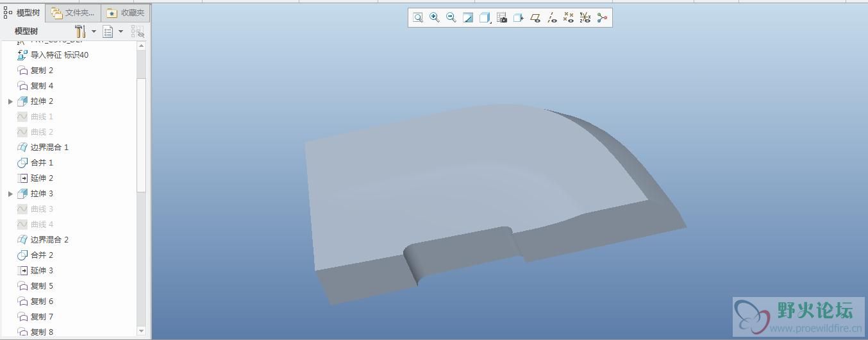This screenshot has height=340, width=868.
Task: Click the 复制 2 copy icon
Action: coord(22,71)
